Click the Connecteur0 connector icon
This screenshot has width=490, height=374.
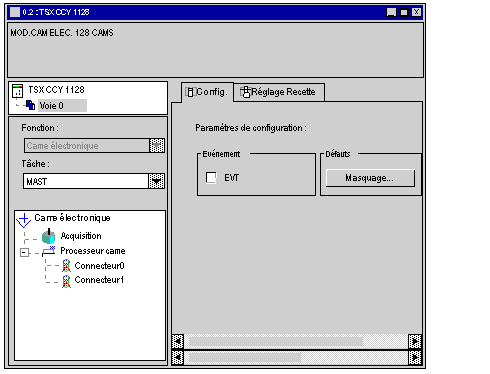(x=66, y=266)
